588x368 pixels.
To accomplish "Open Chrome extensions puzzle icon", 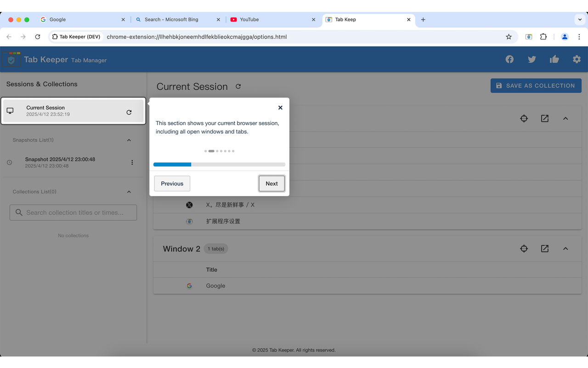I will (x=543, y=37).
